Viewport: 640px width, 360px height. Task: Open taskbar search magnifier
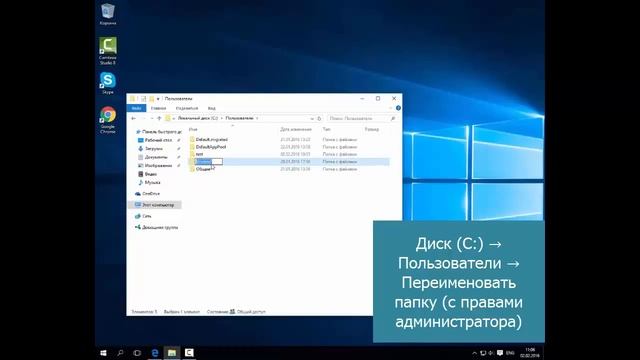pos(120,353)
